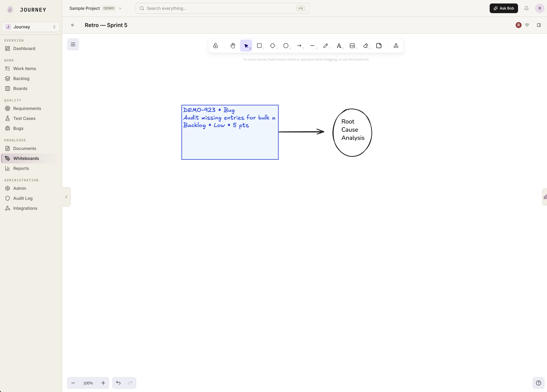Screen dimensions: 547x392
Task: Go to Dashboard
Action: 31,48
